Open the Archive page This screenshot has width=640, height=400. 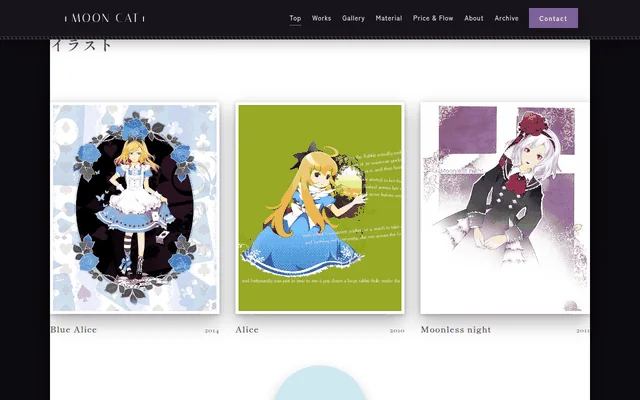[507, 18]
